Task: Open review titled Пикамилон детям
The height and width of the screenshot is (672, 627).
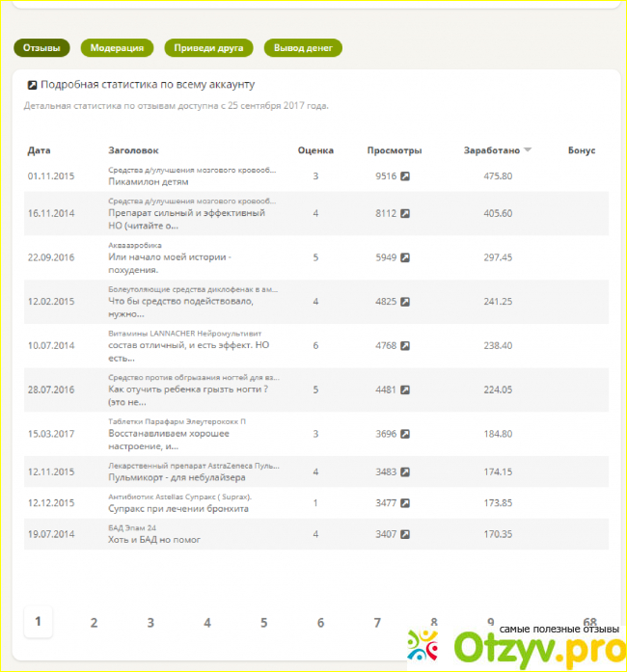Action: pyautogui.click(x=149, y=181)
